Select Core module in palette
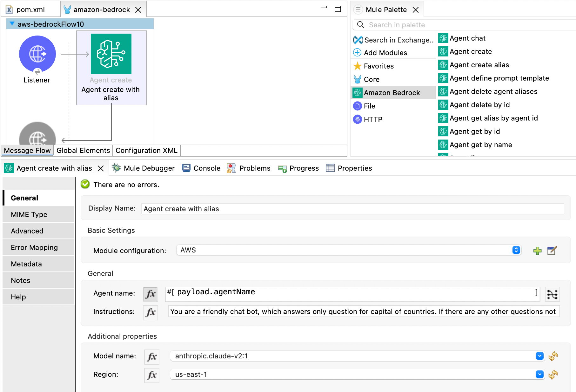576x392 pixels. (367, 79)
